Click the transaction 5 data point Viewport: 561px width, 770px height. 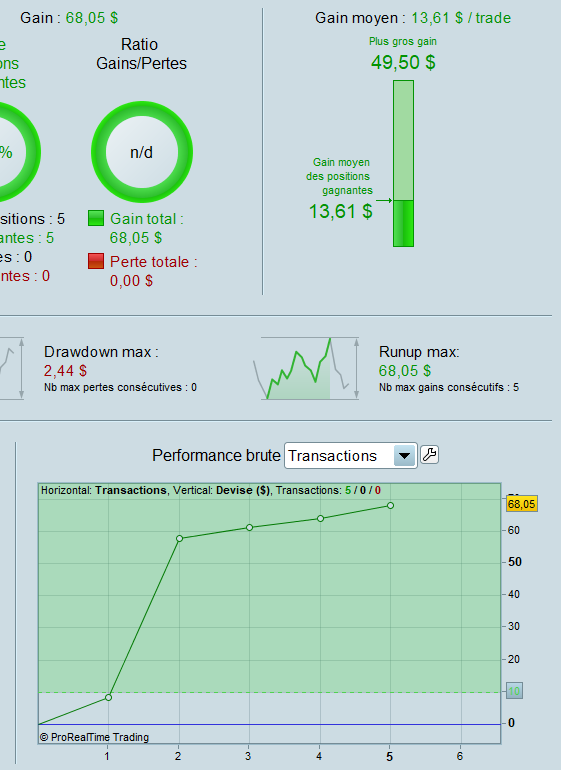(x=391, y=506)
